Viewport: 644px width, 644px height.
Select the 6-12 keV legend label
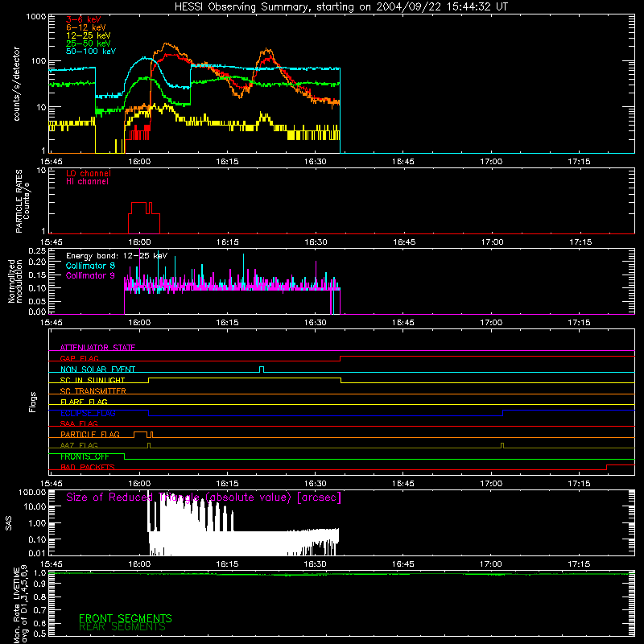(x=86, y=27)
